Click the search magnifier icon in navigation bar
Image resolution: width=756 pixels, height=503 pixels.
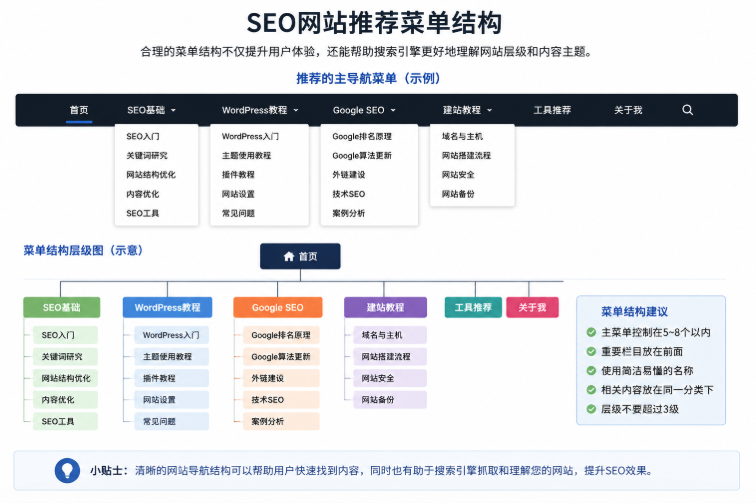tap(688, 110)
